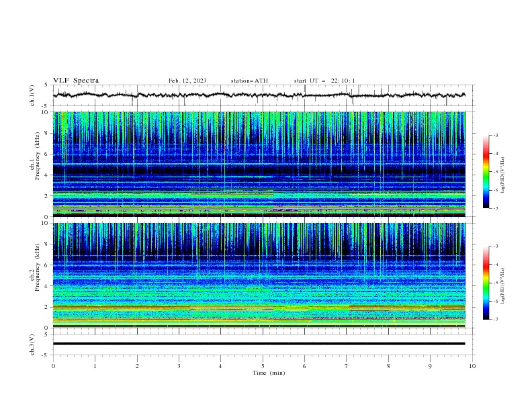
Task: Click the time axis tick '7'
Action: [347, 366]
